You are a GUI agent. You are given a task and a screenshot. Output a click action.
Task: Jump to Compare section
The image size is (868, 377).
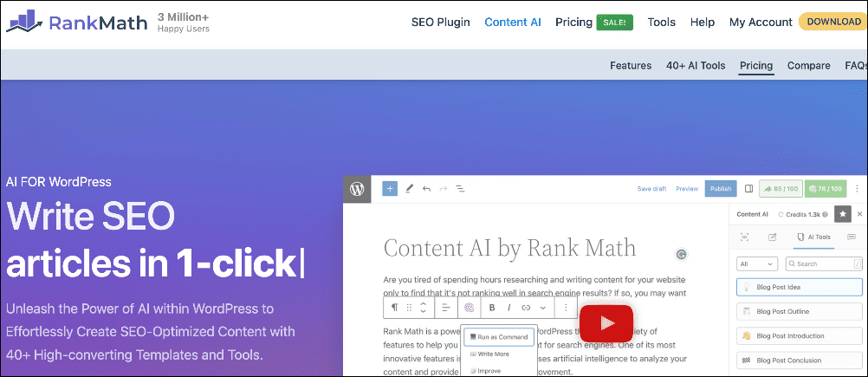[809, 65]
